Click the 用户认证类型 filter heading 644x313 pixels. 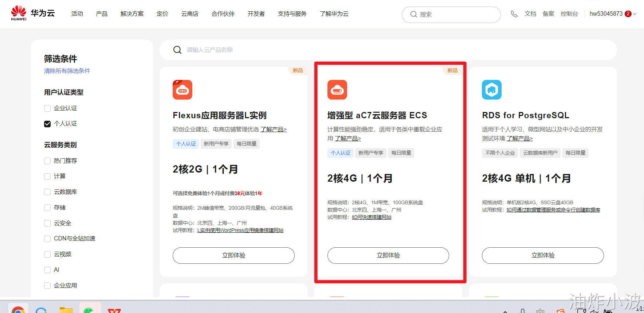(64, 92)
